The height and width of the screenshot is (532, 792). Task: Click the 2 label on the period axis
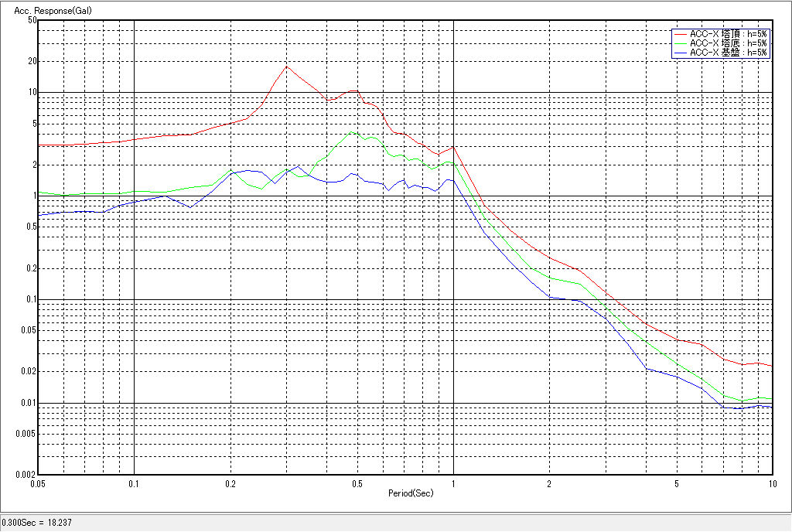[x=549, y=484]
